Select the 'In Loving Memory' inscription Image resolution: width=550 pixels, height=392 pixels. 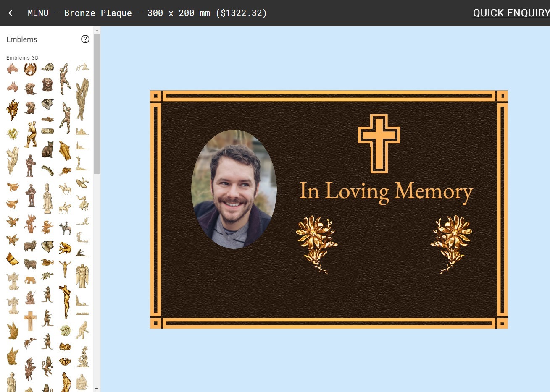386,192
